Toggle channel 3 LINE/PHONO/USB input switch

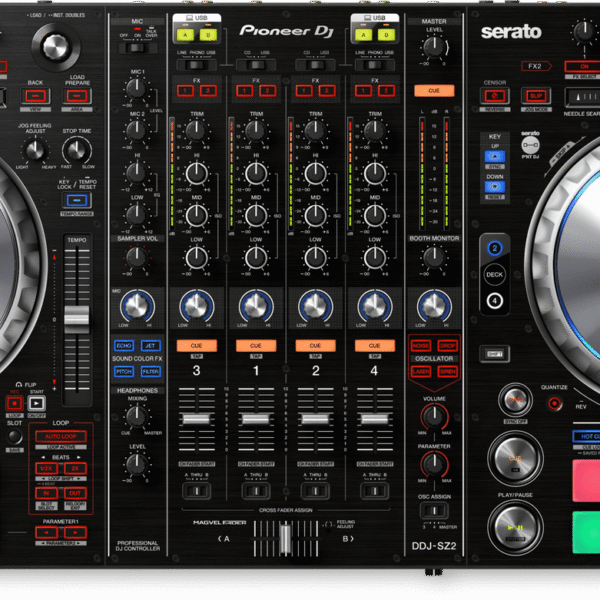click(x=196, y=64)
